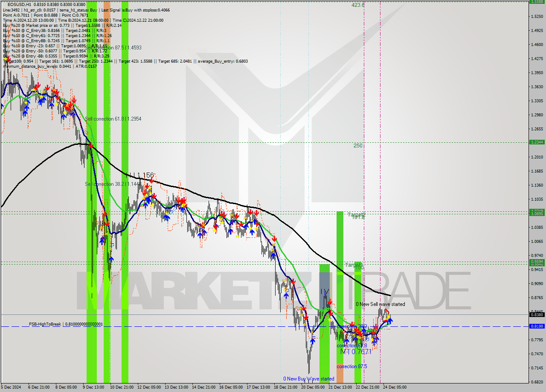Click the '5 Dec 2024' date label
Screen dimensions: 546x392
coord(12,387)
